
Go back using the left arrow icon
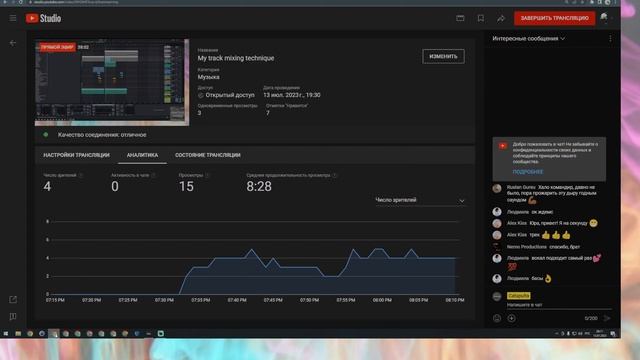(x=13, y=43)
